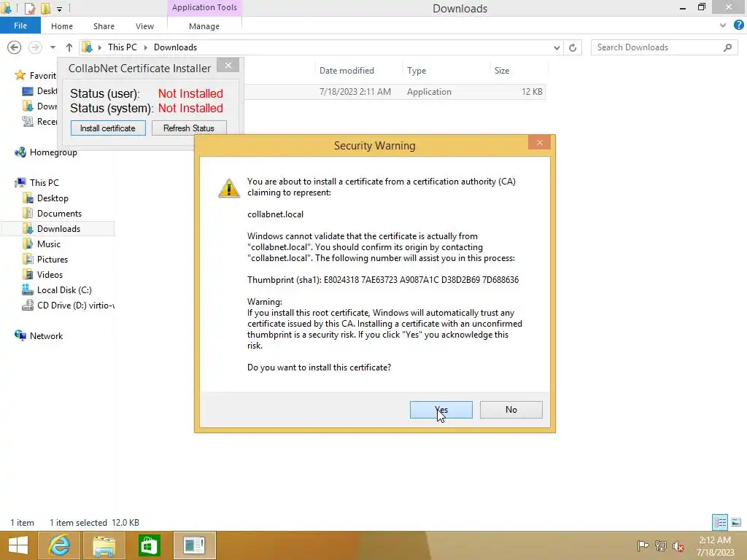The height and width of the screenshot is (560, 747).
Task: Click Refresh Status button
Action: [x=189, y=128]
